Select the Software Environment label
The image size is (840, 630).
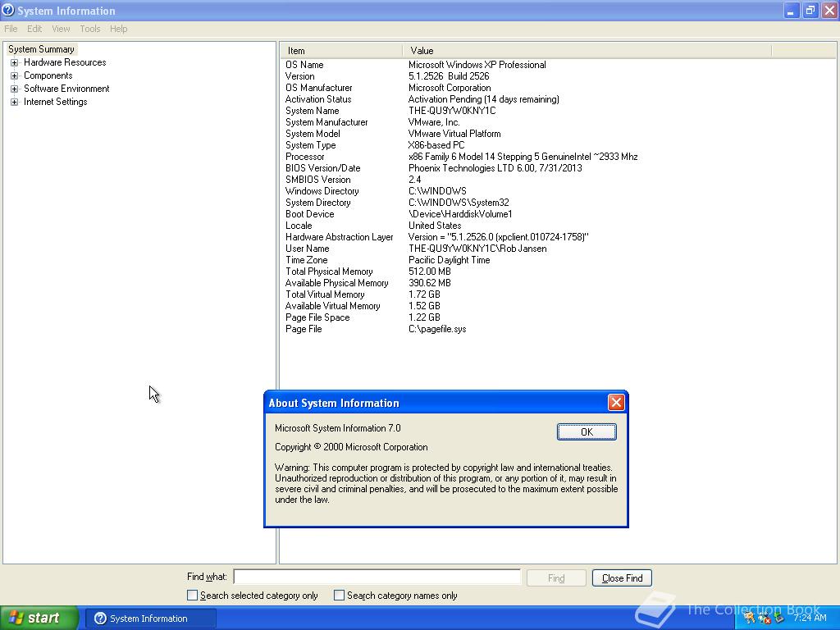coord(66,89)
